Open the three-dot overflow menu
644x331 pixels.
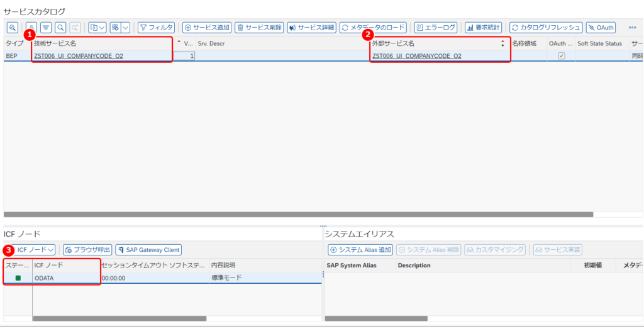[x=633, y=28]
